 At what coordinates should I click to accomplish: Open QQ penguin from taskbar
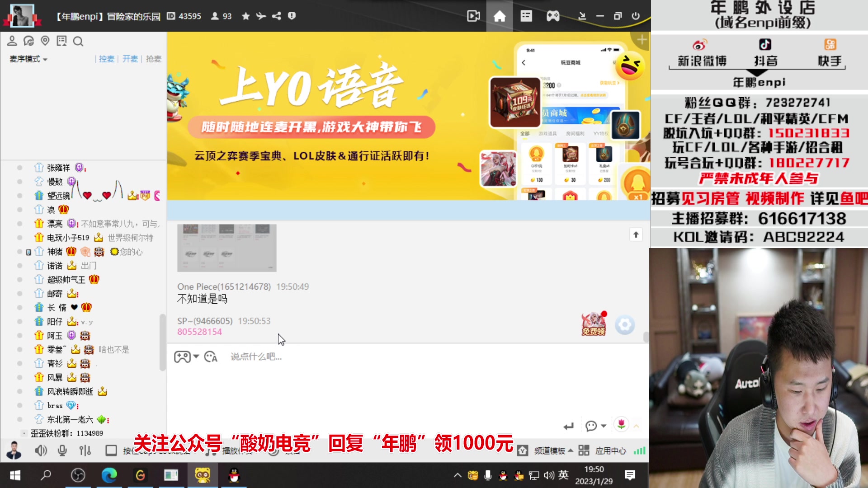click(x=234, y=475)
